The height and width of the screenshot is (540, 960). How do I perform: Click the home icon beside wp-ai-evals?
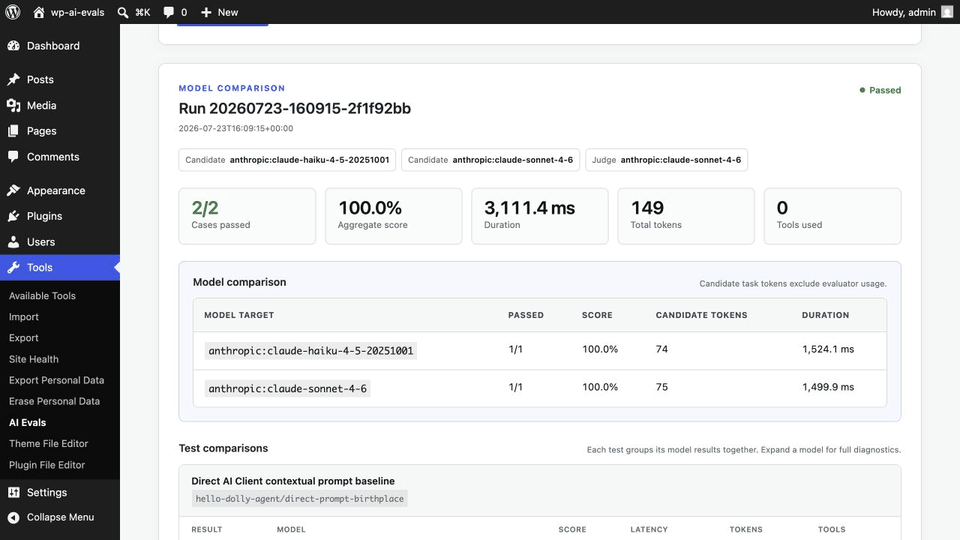(39, 12)
